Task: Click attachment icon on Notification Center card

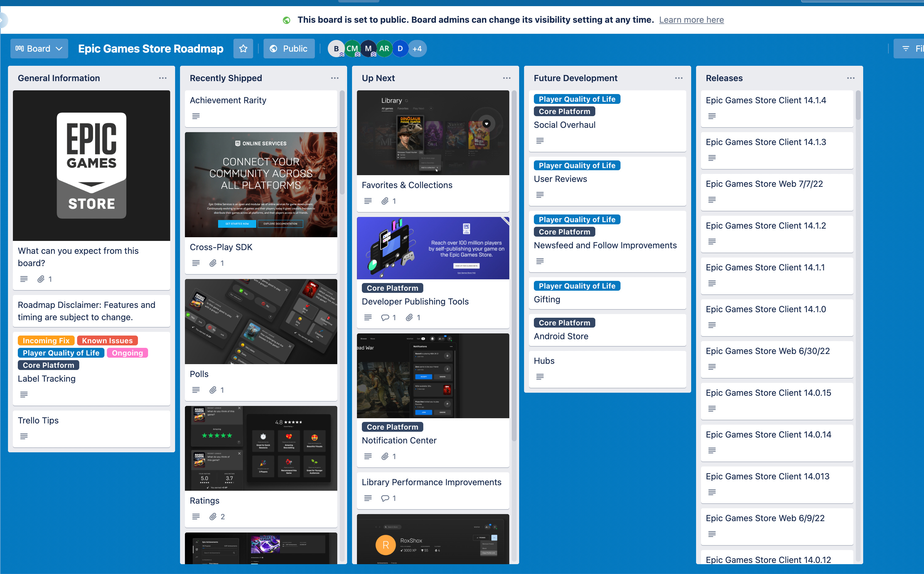Action: pos(385,456)
